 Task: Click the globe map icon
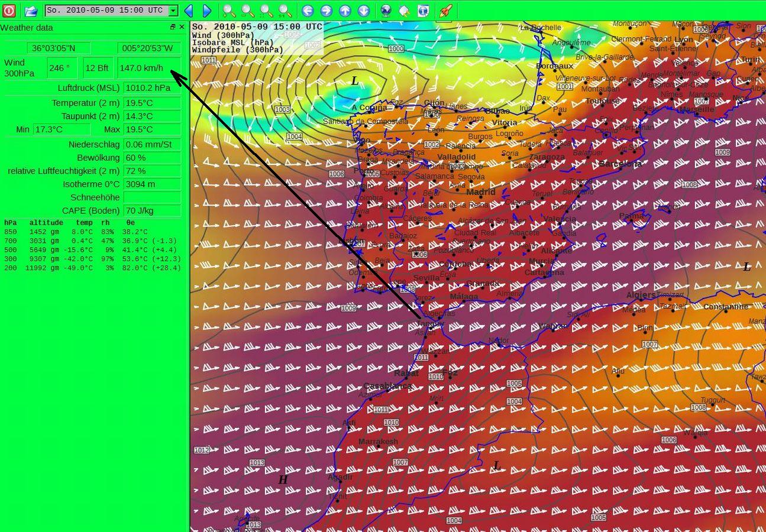[x=386, y=11]
